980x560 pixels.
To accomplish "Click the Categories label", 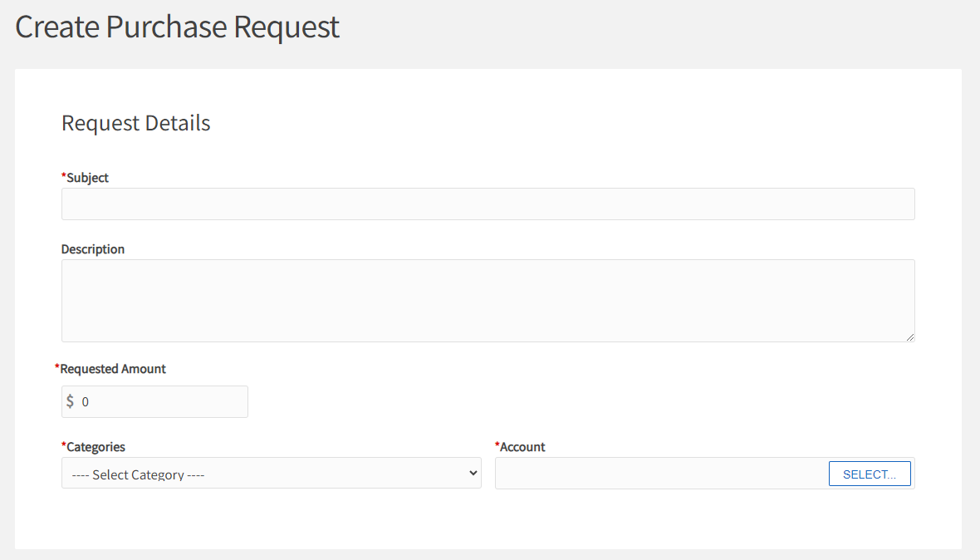I will click(96, 447).
